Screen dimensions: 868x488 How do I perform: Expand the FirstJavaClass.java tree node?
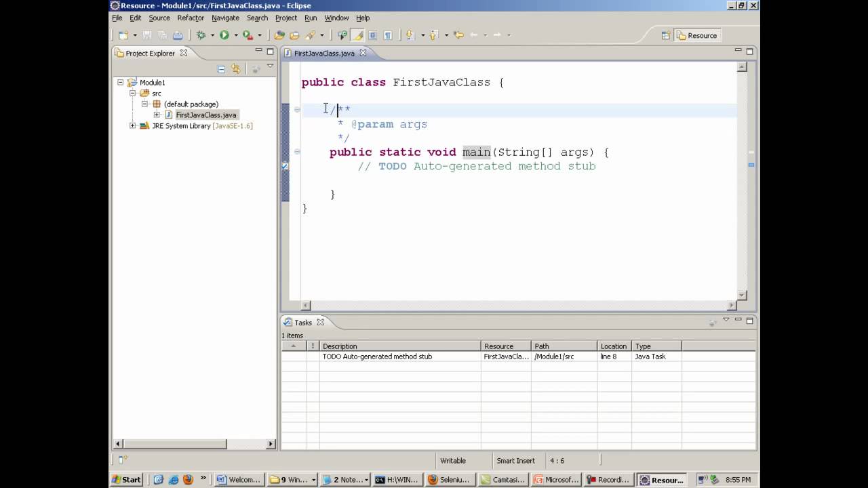[157, 115]
